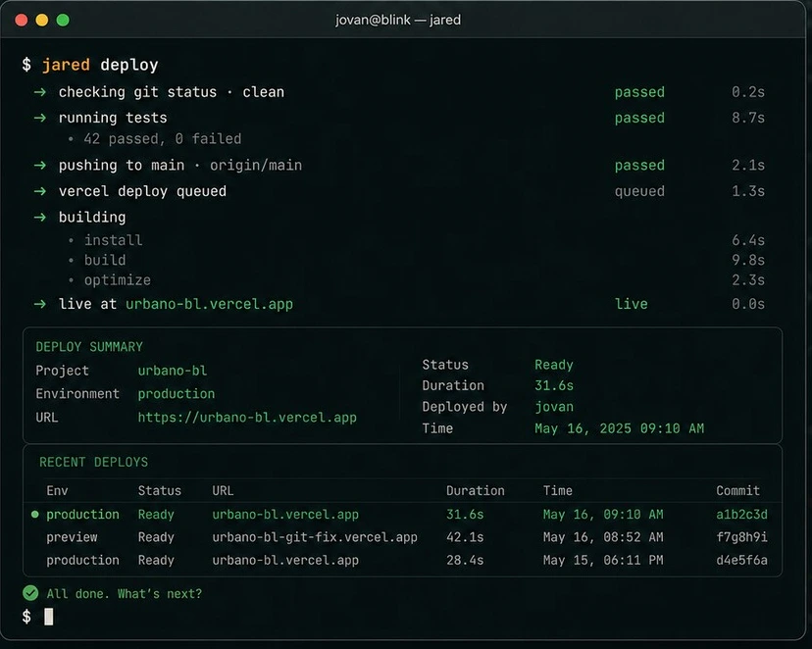Click Deployed by value 'jovan'
This screenshot has width=812, height=649.
(x=554, y=407)
